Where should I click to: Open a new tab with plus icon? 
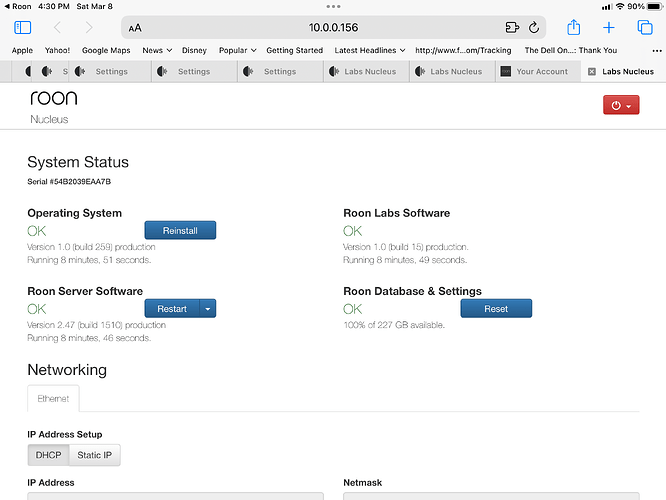(x=609, y=28)
